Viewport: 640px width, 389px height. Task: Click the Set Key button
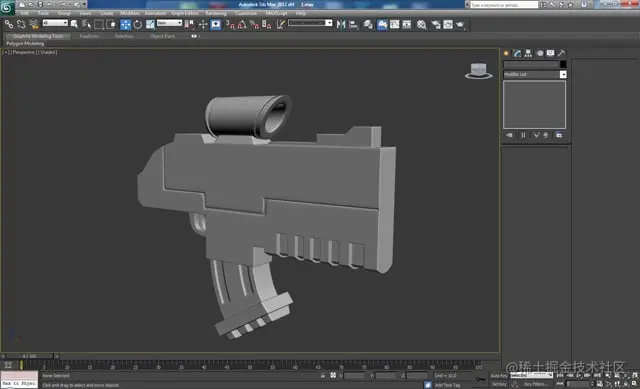pyautogui.click(x=499, y=384)
